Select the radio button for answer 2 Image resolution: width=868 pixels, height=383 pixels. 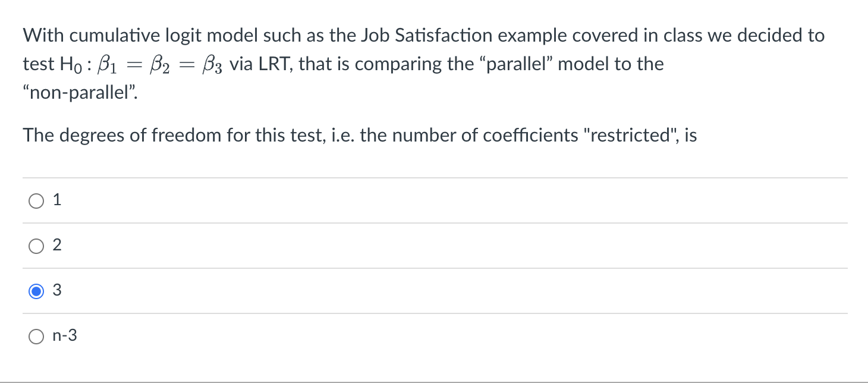(x=36, y=246)
